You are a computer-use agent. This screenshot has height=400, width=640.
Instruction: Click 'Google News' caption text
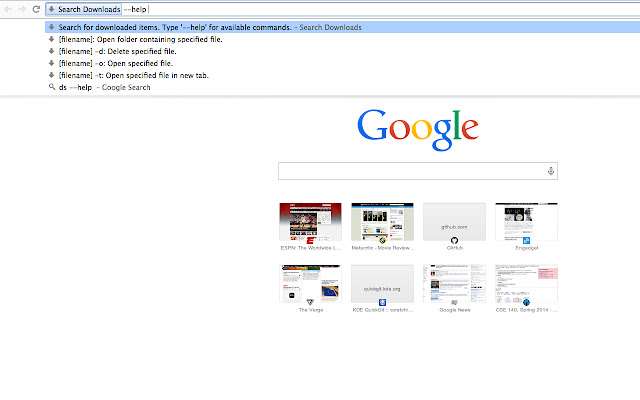455,310
